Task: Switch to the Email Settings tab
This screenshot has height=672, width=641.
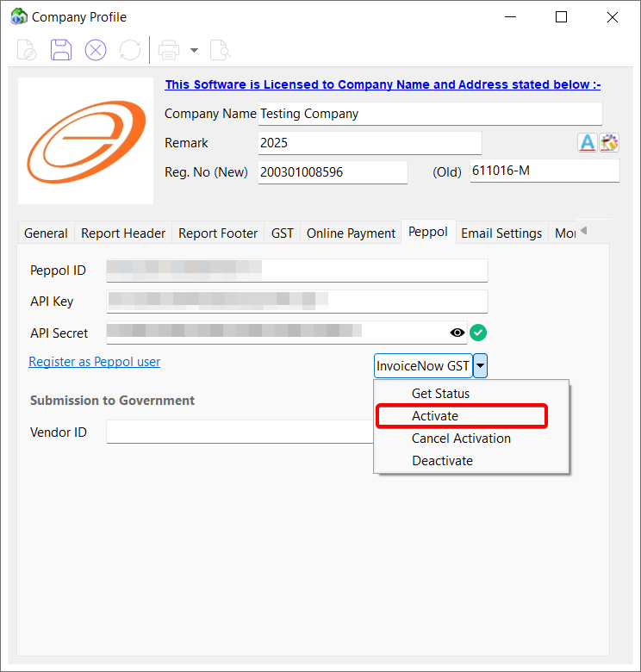Action: 501,233
